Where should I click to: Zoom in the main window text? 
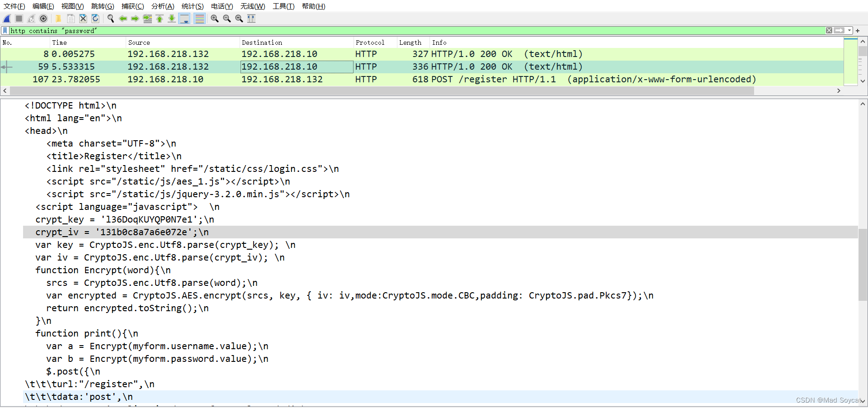215,19
